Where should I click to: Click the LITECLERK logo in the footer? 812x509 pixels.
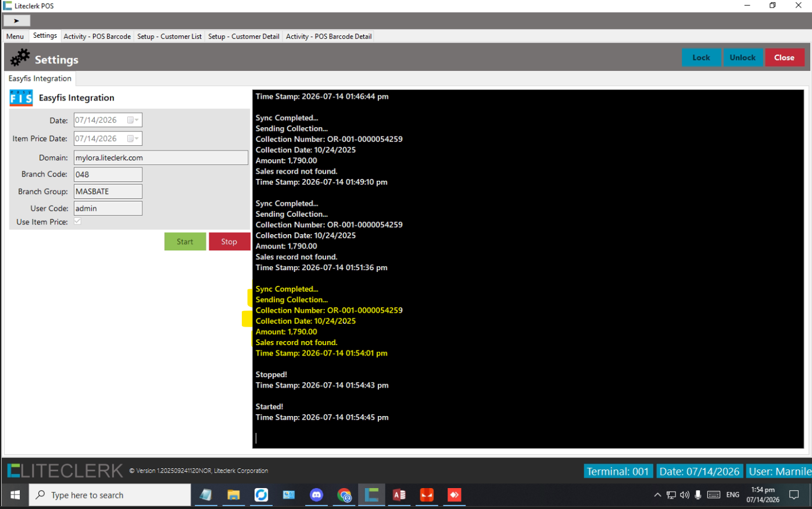[x=65, y=471]
